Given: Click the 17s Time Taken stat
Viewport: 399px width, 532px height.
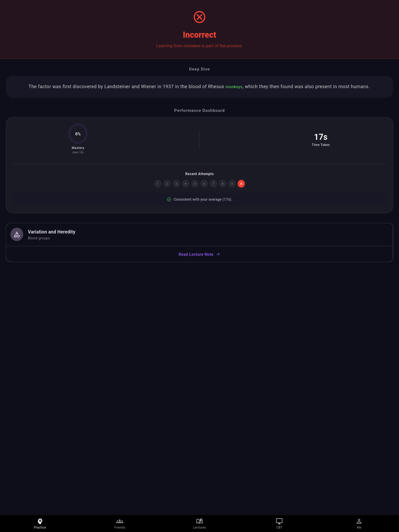Looking at the screenshot, I should click(321, 140).
